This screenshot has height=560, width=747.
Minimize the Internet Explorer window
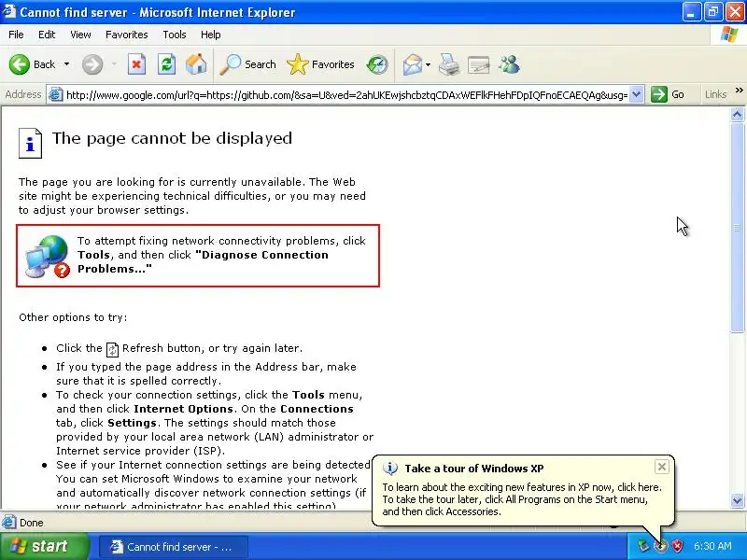click(691, 12)
